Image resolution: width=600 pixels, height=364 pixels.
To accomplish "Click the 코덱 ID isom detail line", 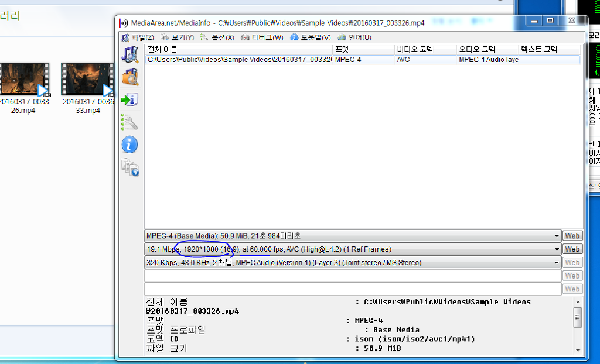I will 311,339.
